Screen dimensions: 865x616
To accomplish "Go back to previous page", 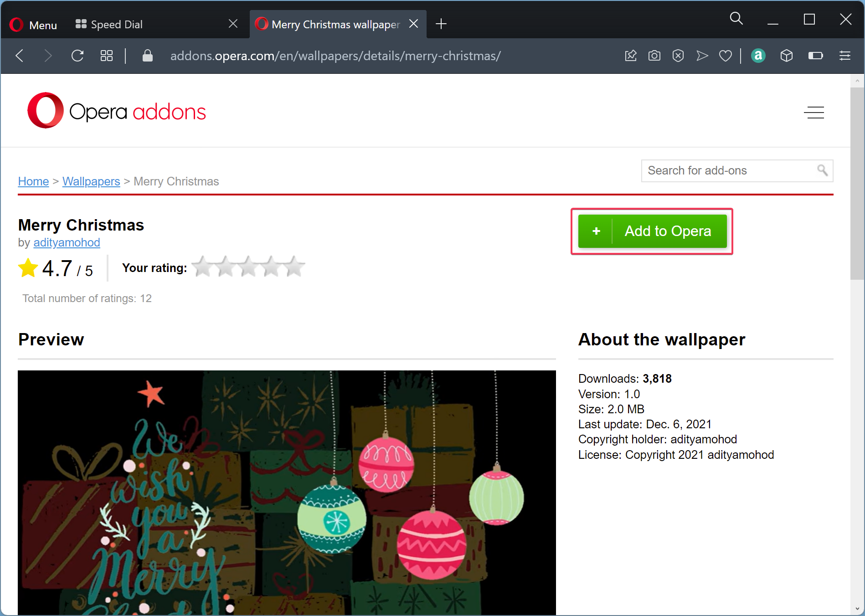I will 20,56.
